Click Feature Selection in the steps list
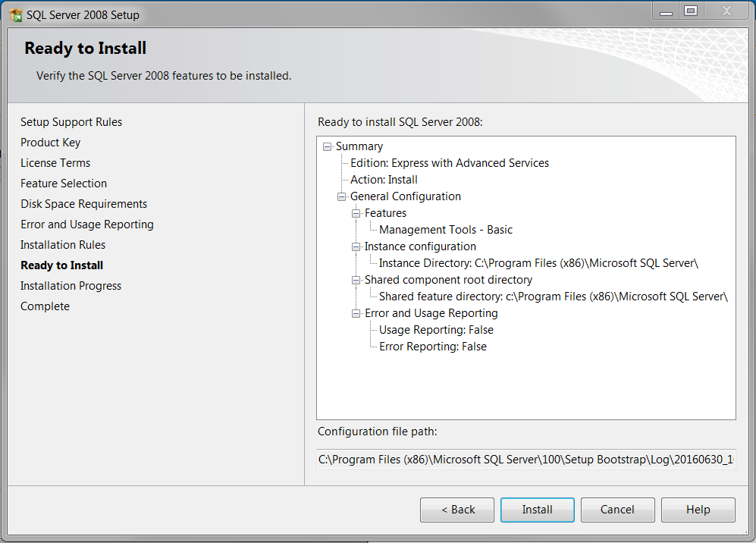 (x=64, y=184)
